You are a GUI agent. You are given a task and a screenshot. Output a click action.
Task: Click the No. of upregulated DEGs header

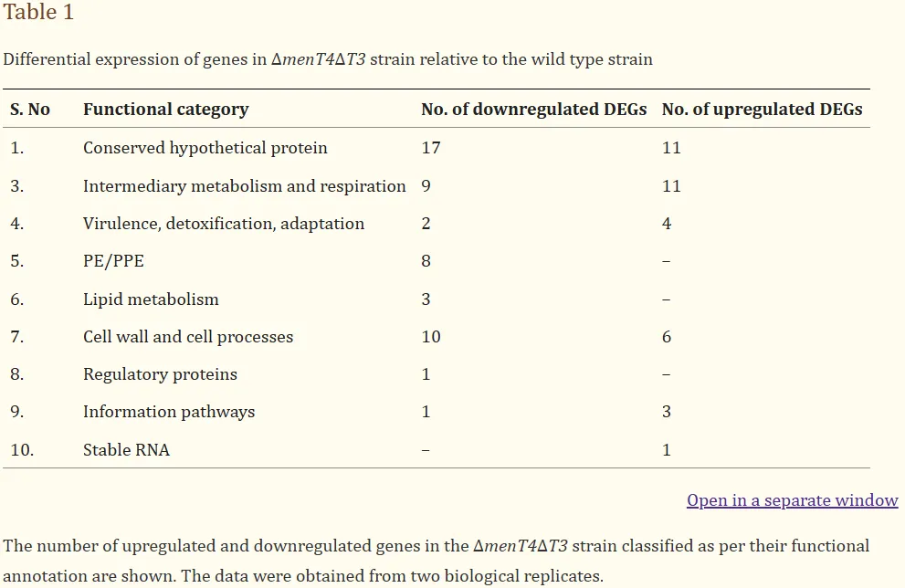click(762, 110)
